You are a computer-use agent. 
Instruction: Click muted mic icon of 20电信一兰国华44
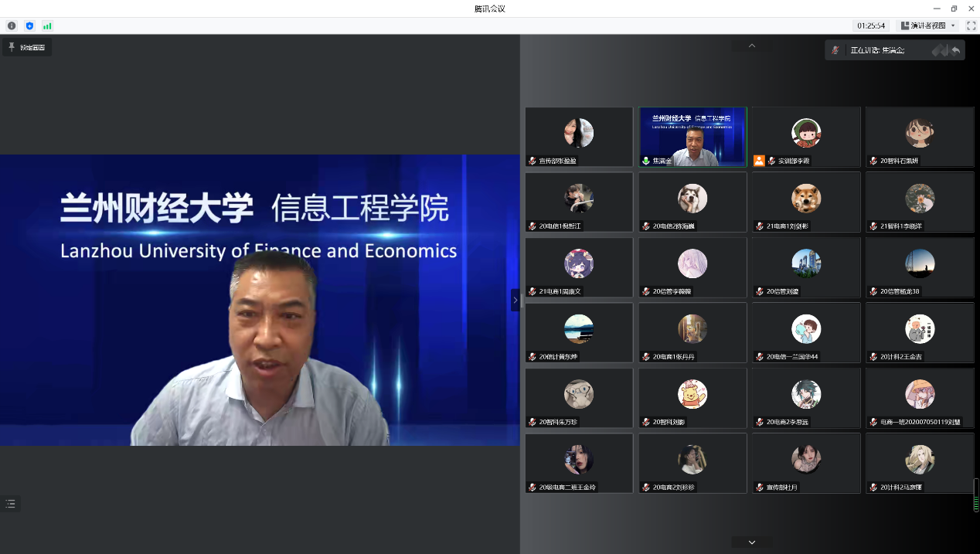coord(760,356)
